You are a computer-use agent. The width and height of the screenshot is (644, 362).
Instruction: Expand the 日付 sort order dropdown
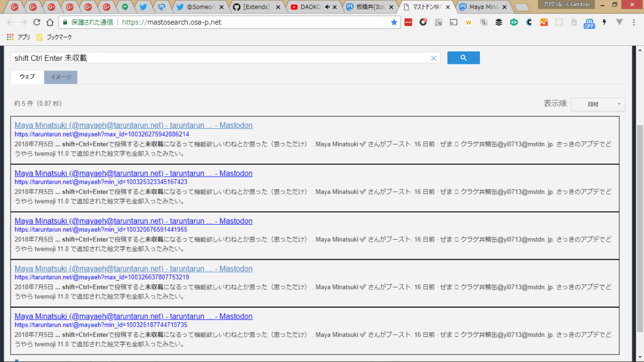click(598, 104)
